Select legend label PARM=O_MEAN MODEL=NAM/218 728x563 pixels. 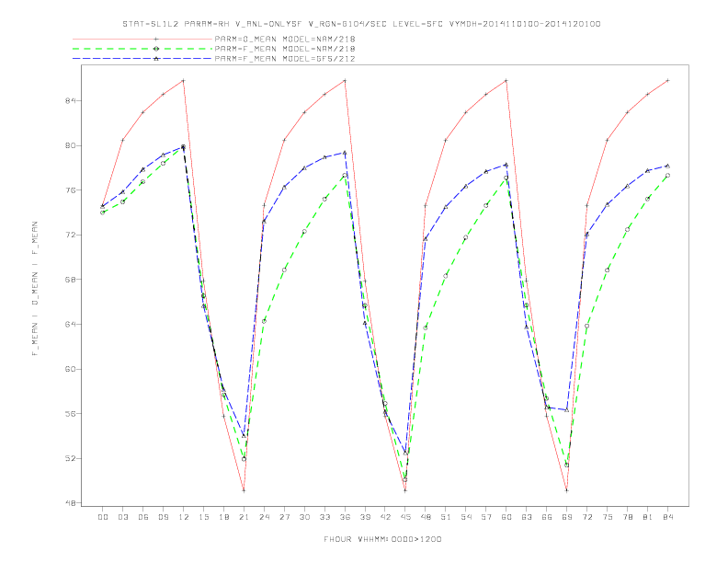point(285,39)
